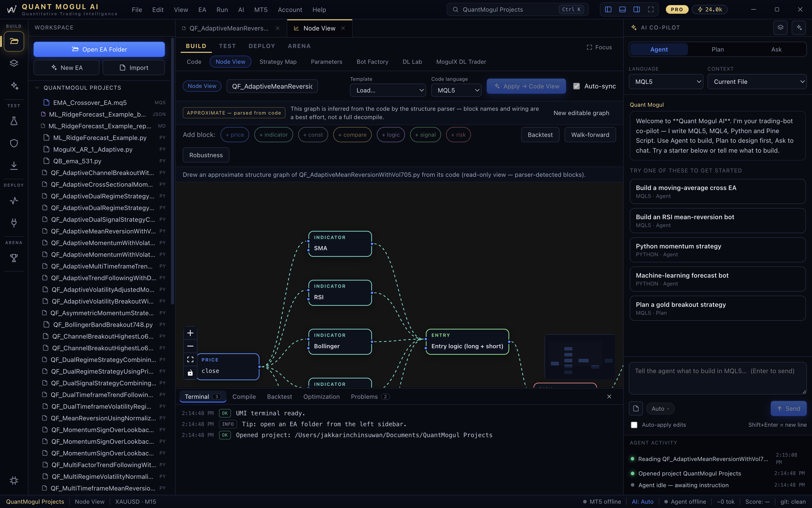Open the Compile tab in bottom panel
This screenshot has height=508, width=812.
tap(244, 396)
